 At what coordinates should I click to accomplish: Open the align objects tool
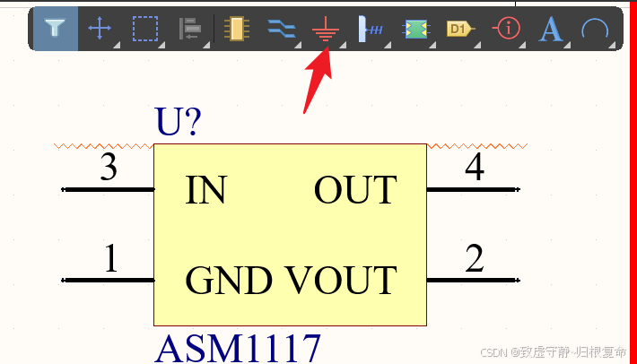point(189,29)
